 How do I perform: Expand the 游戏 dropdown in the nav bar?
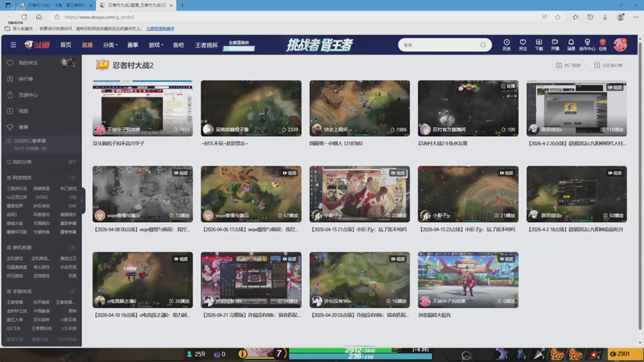click(155, 45)
